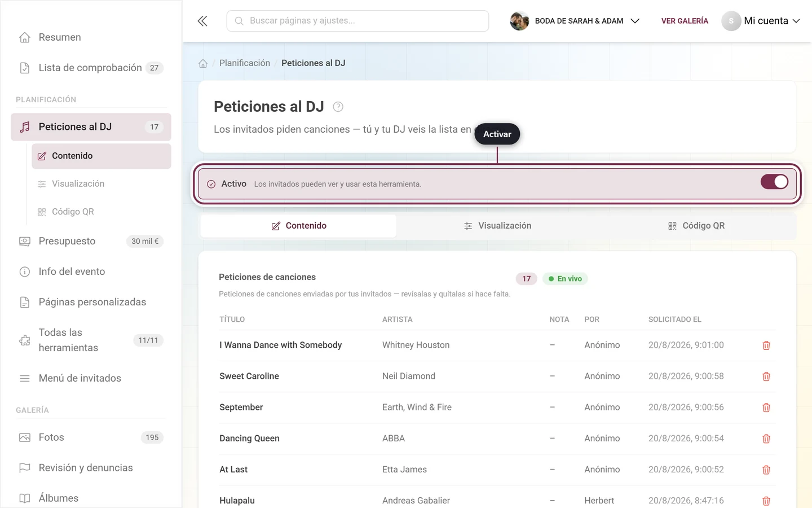This screenshot has height=508, width=812.
Task: Open Presupuesto in the sidebar
Action: click(x=91, y=241)
